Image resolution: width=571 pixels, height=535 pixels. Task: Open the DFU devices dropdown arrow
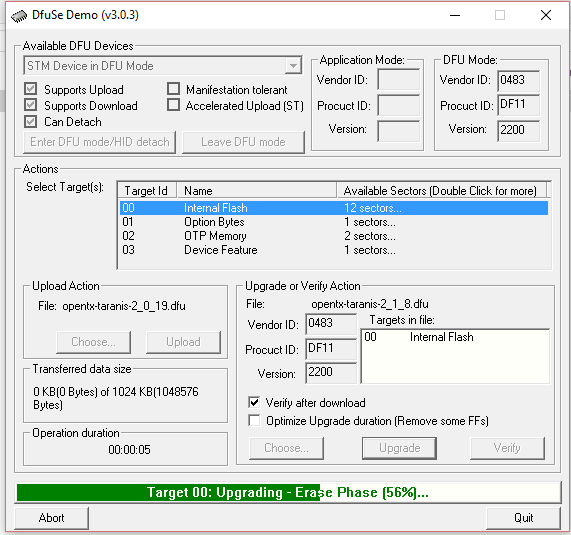(x=293, y=66)
